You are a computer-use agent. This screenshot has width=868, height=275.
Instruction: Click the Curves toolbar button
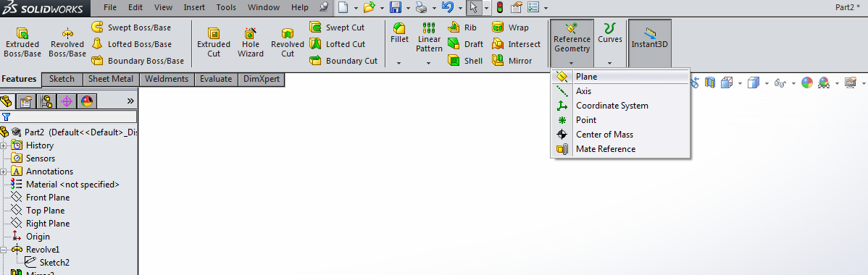tap(609, 33)
